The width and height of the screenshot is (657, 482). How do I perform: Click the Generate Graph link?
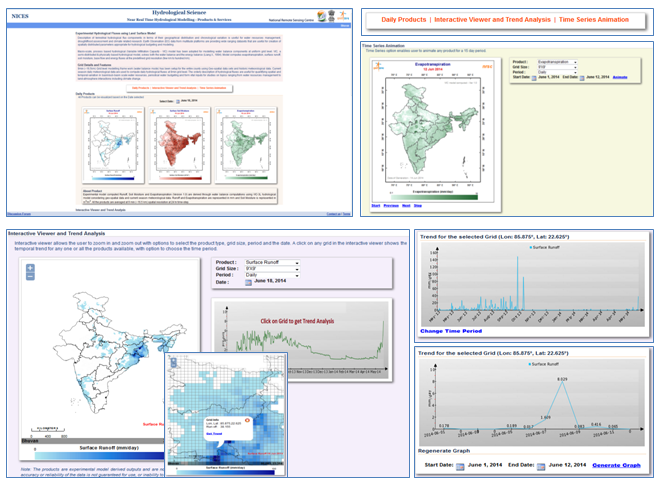(x=616, y=465)
